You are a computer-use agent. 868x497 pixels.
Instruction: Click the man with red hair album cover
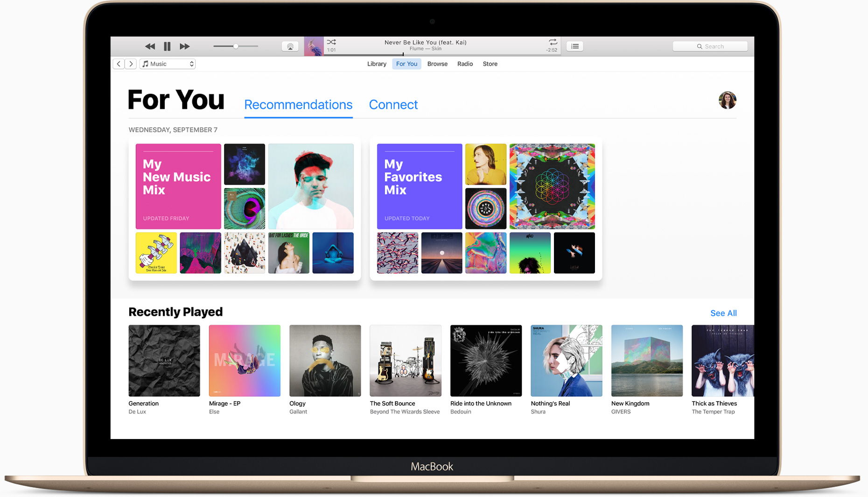tap(311, 186)
